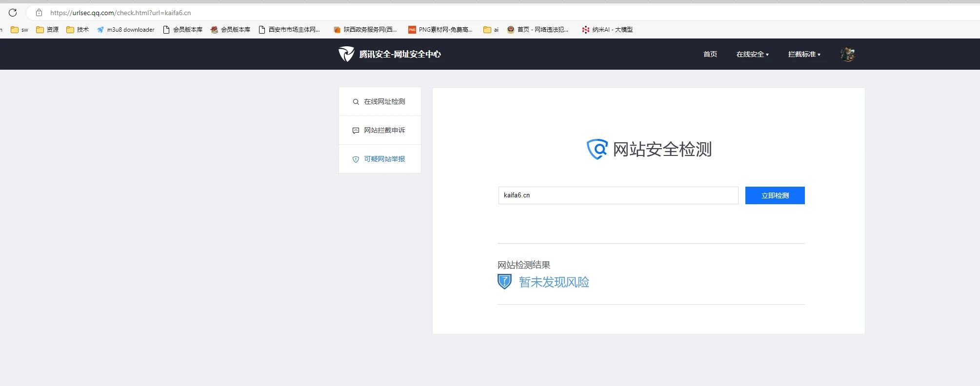
Task: Open the 资源 bookmark folder
Action: [47, 30]
